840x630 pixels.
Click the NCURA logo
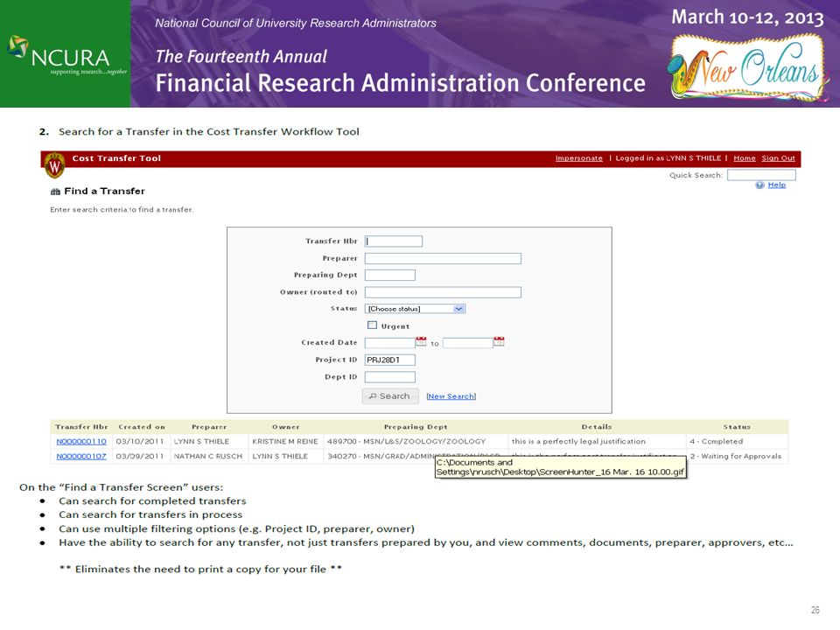(x=66, y=54)
